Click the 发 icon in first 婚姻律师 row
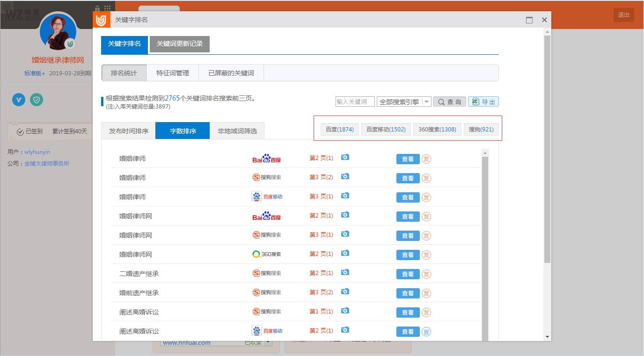The image size is (644, 356). point(426,159)
